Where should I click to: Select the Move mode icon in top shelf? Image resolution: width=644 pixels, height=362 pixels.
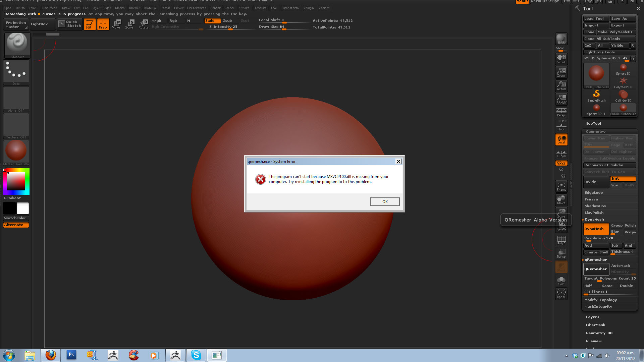pyautogui.click(x=116, y=24)
